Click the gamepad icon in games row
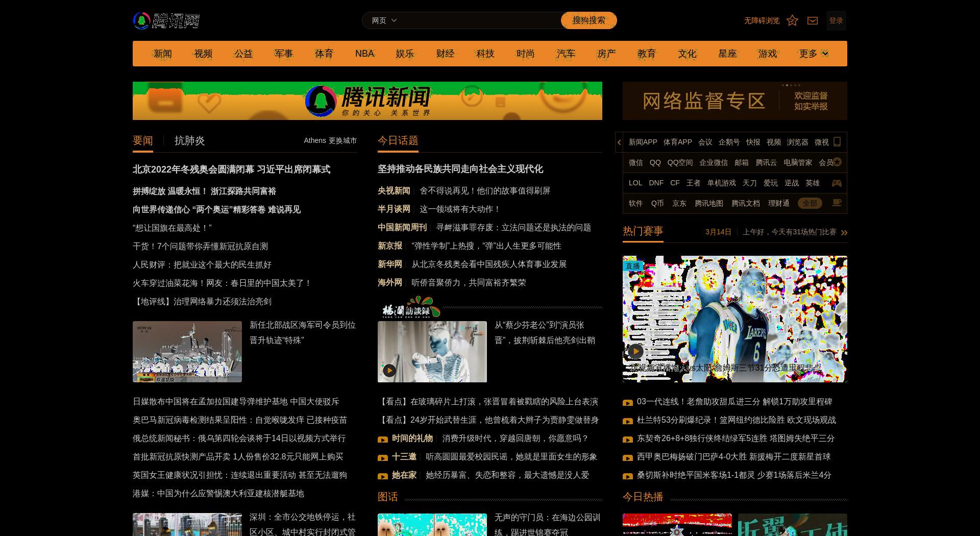980x536 pixels. [x=837, y=183]
